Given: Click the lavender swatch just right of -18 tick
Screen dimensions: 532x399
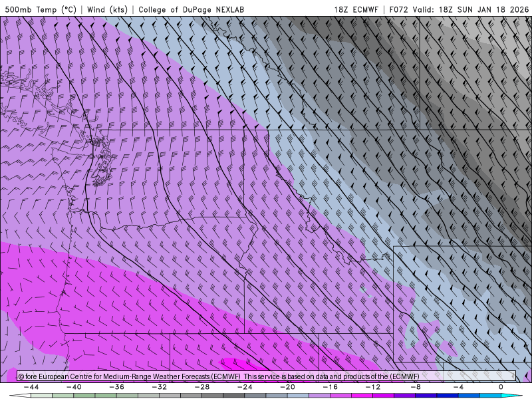Looking at the screenshot, I should [319, 396].
